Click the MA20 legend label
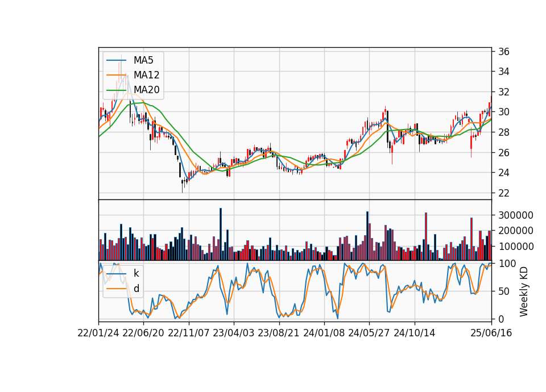 [x=146, y=90]
